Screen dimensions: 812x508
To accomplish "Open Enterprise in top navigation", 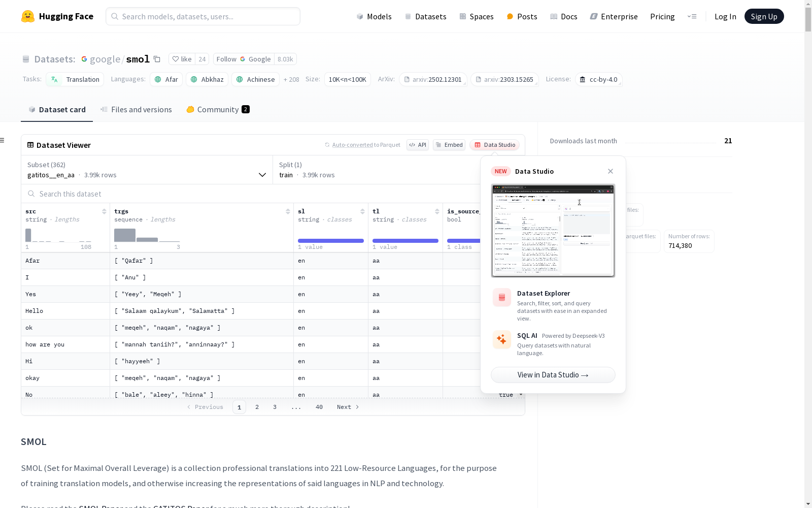I will click(614, 16).
